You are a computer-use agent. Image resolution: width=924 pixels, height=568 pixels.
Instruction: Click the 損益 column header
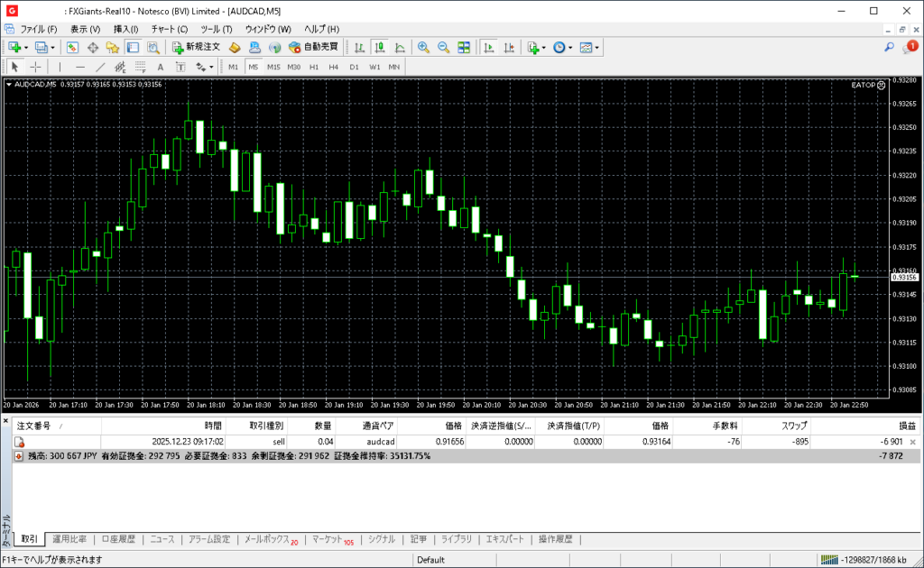click(906, 426)
